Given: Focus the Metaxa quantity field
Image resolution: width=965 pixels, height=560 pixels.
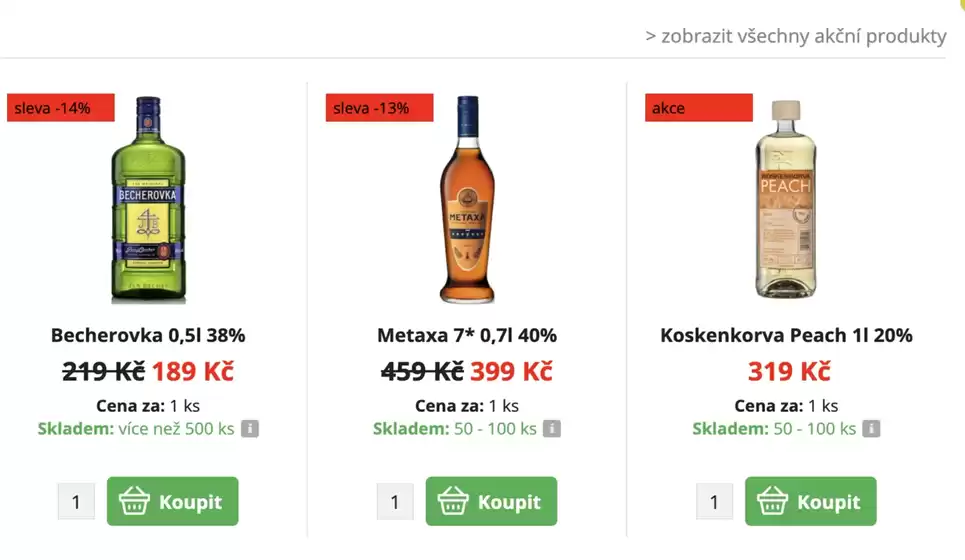Looking at the screenshot, I should point(395,501).
